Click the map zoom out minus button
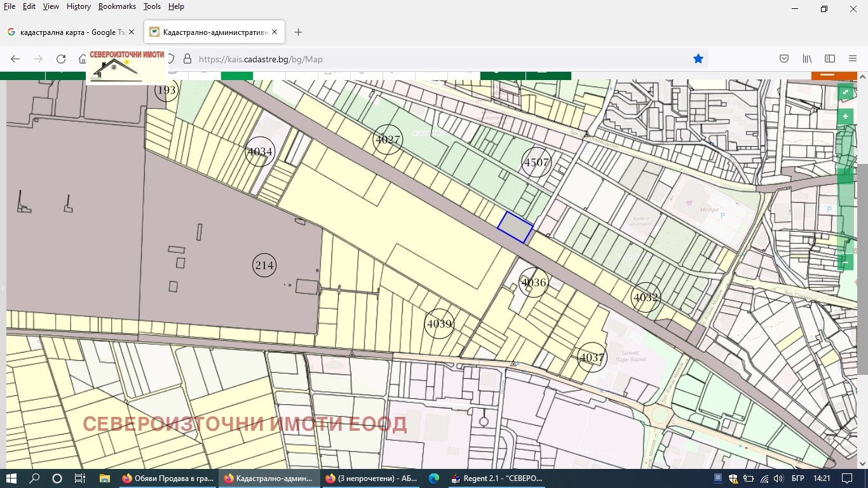 (x=845, y=261)
